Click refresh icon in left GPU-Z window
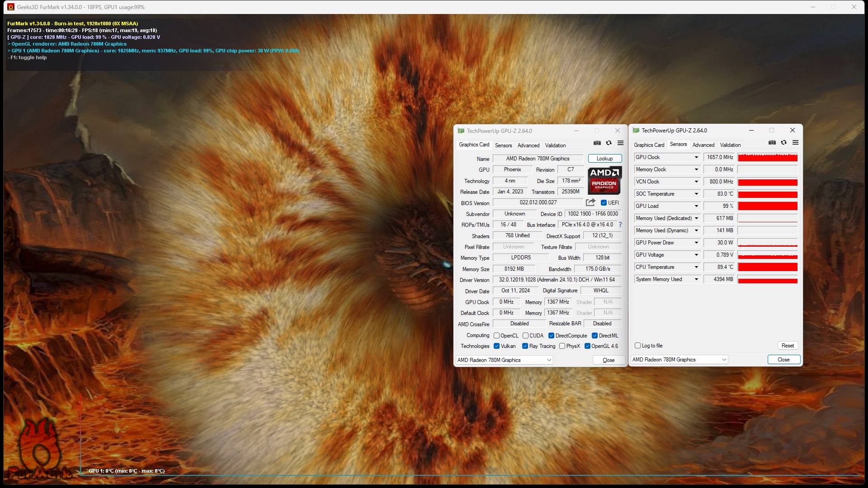 click(x=609, y=143)
